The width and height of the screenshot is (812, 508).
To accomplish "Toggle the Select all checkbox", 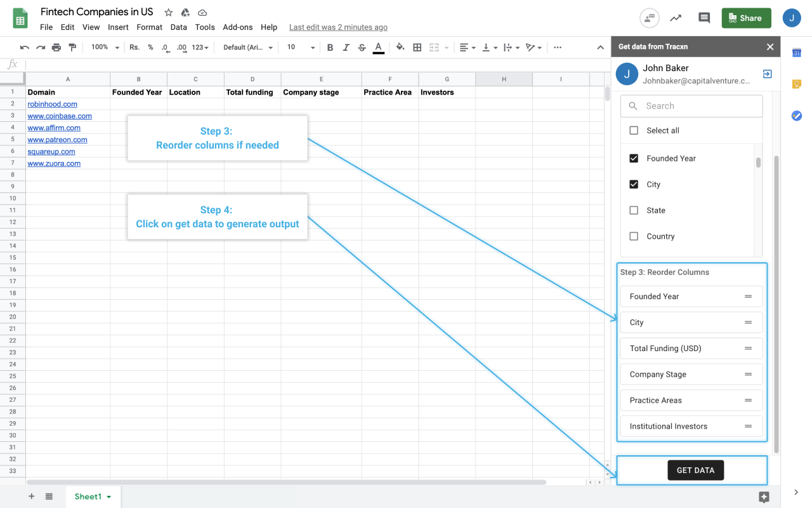I will tap(634, 131).
